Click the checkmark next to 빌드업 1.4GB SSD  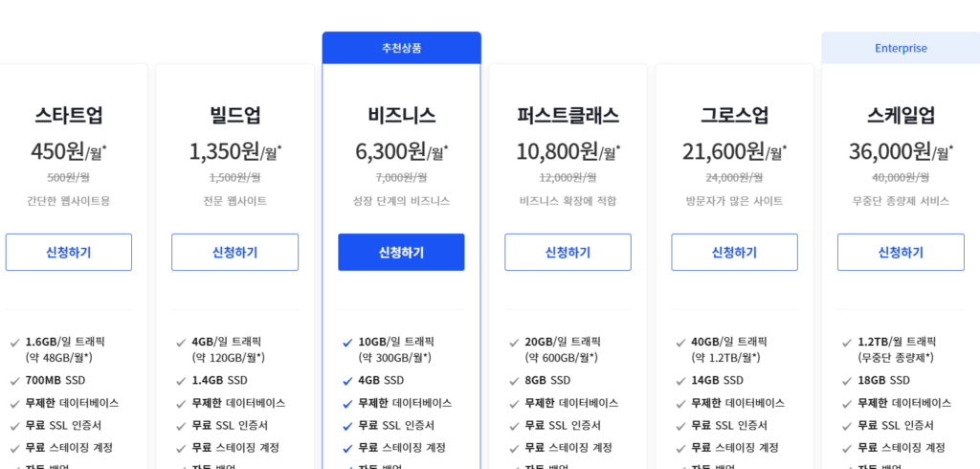coord(182,381)
